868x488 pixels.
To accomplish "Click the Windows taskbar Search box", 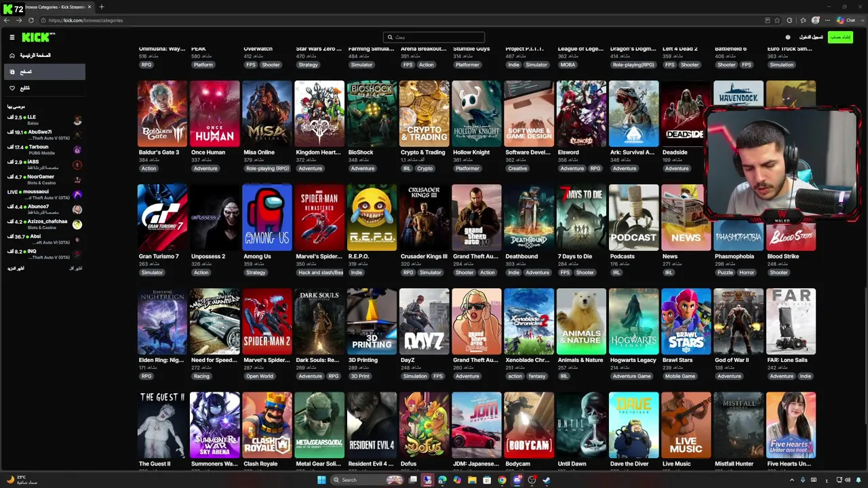I will (x=366, y=480).
